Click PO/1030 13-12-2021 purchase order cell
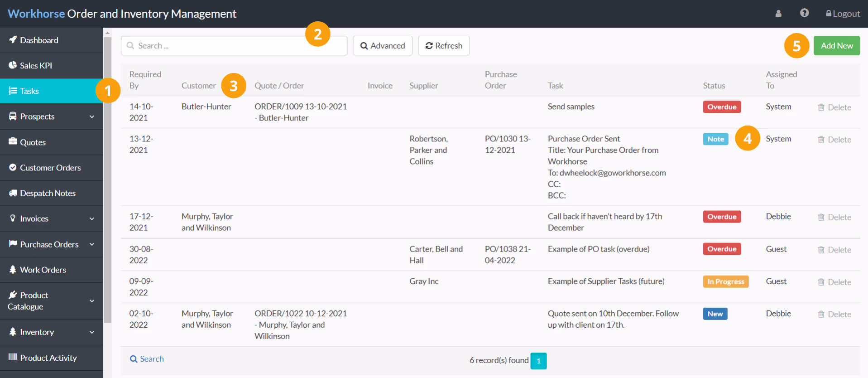 tap(508, 144)
